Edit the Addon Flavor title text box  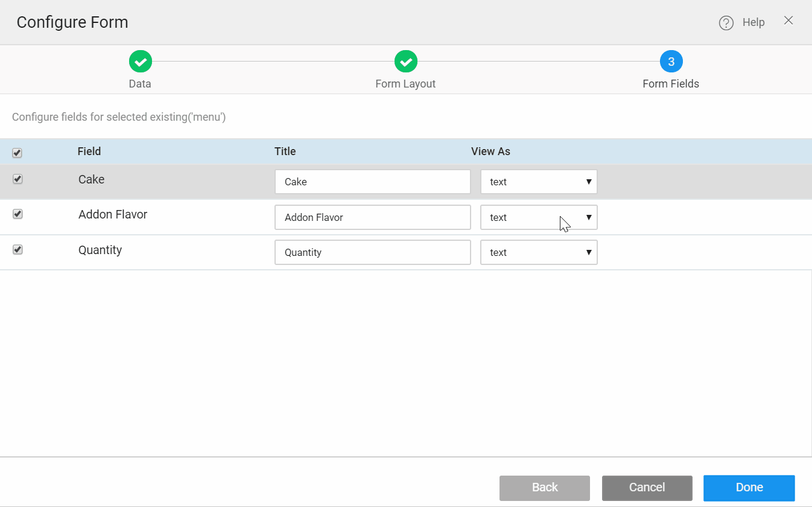click(x=372, y=217)
